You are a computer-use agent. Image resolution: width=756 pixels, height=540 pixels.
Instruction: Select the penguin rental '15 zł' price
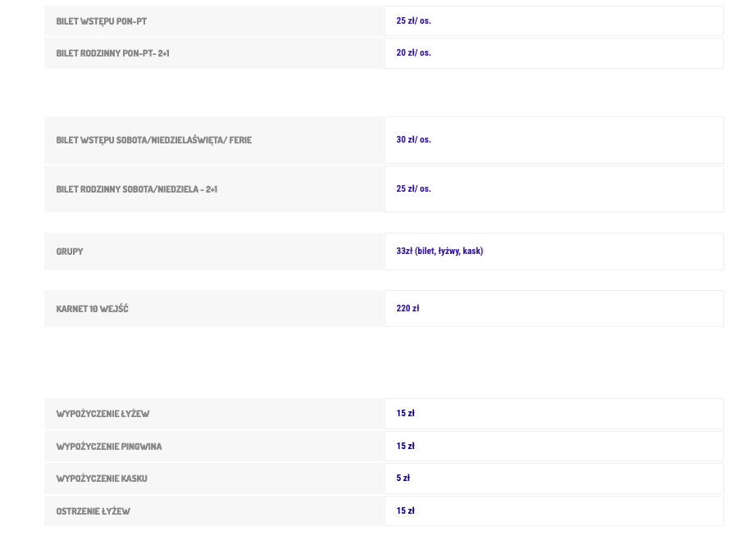(405, 447)
